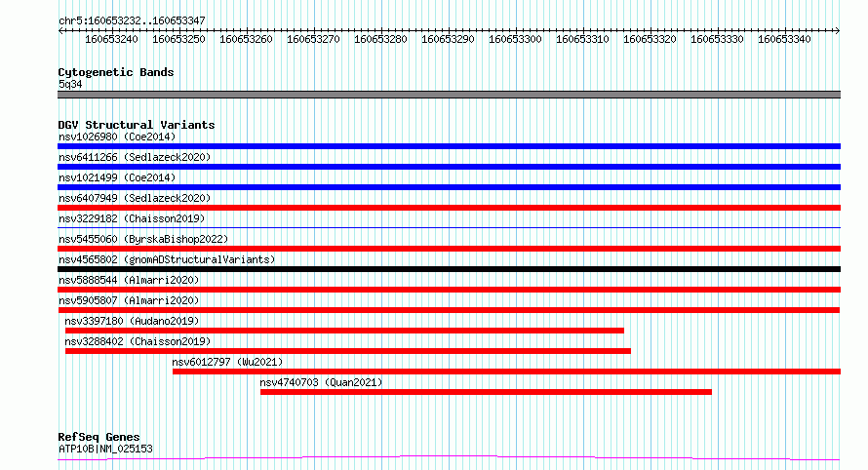Click the nsv4565802 (gnomADStructuralVariants) label
Viewport: 868px width, 470px height.
(167, 259)
